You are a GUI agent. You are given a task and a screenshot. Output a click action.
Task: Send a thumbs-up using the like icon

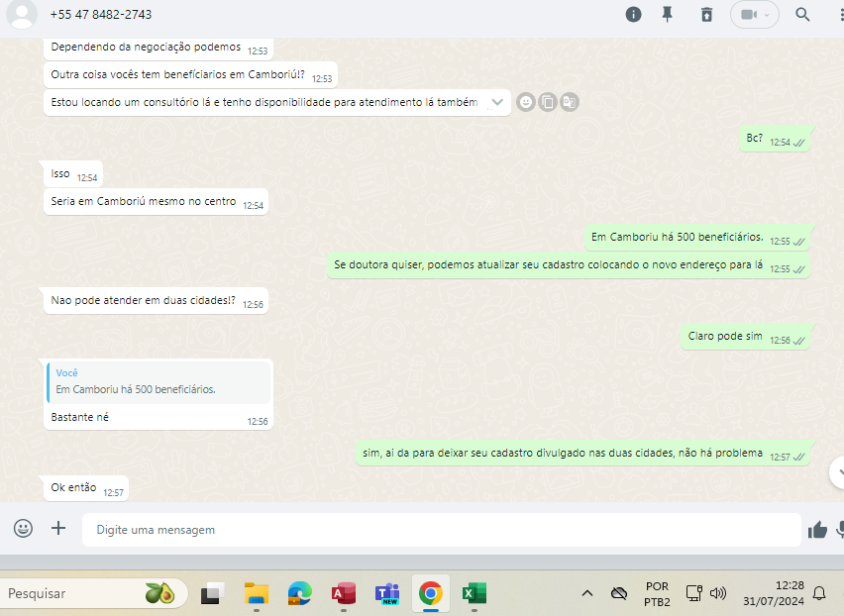[x=817, y=530]
